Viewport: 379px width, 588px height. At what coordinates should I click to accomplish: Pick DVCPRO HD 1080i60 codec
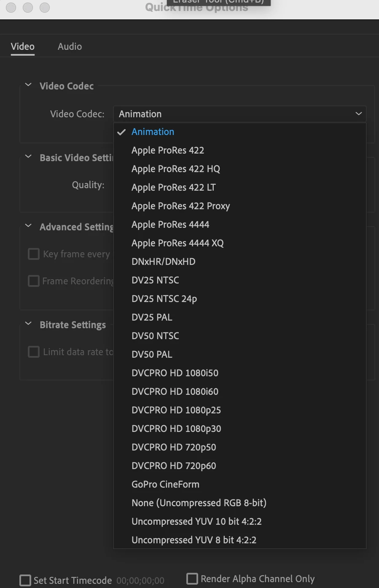coord(239,391)
